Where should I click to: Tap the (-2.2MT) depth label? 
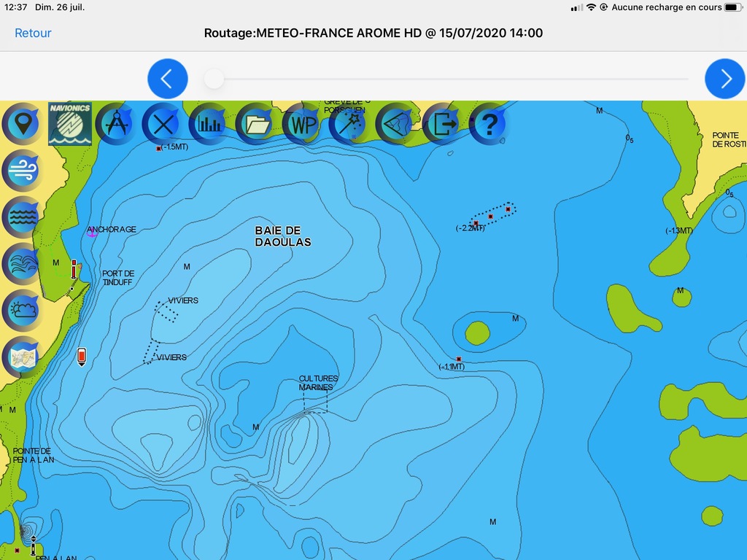point(471,228)
